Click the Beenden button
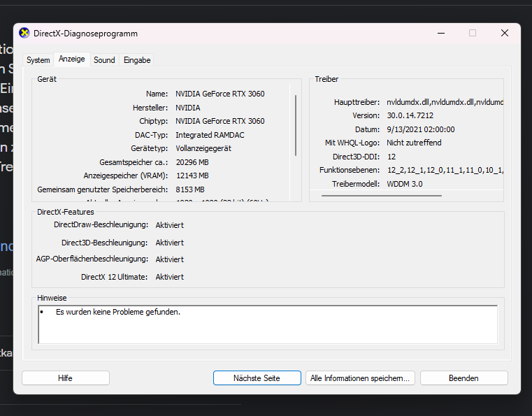This screenshot has width=532, height=416. [x=463, y=378]
